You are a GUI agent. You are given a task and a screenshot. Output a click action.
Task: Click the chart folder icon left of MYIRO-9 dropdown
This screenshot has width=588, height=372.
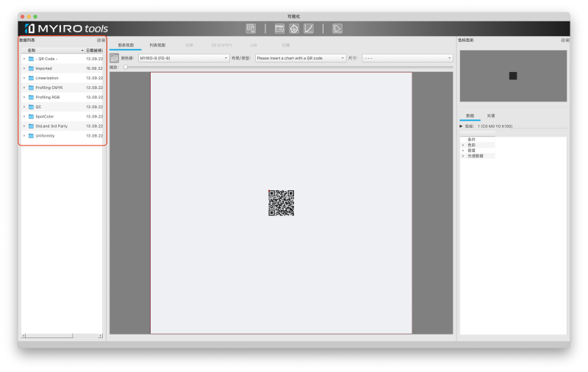pyautogui.click(x=114, y=58)
